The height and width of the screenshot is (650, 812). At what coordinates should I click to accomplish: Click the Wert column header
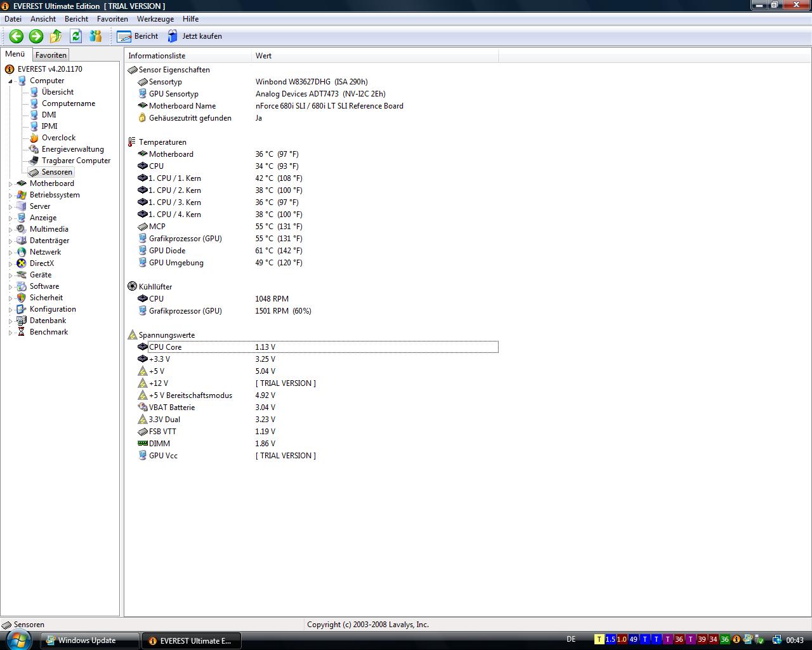point(375,56)
